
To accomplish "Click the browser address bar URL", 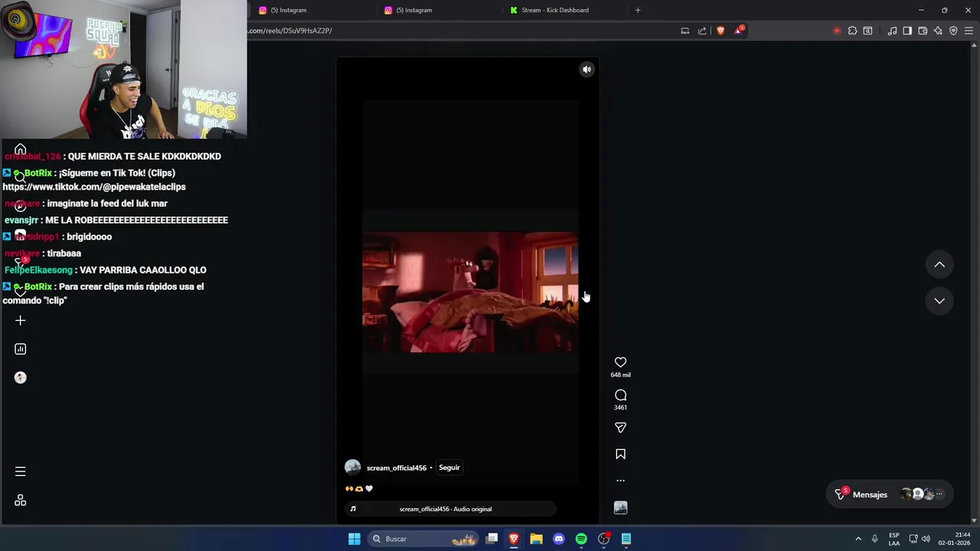I will pos(289,31).
